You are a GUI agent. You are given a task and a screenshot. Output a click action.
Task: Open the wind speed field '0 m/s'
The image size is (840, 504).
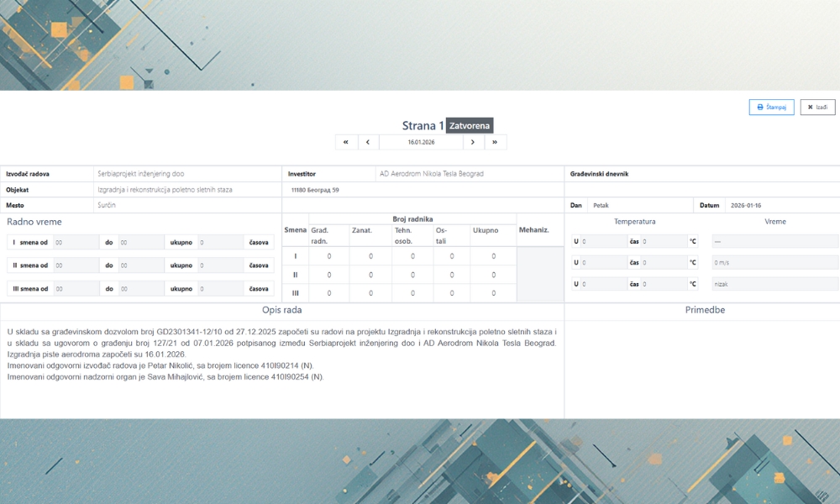point(774,262)
